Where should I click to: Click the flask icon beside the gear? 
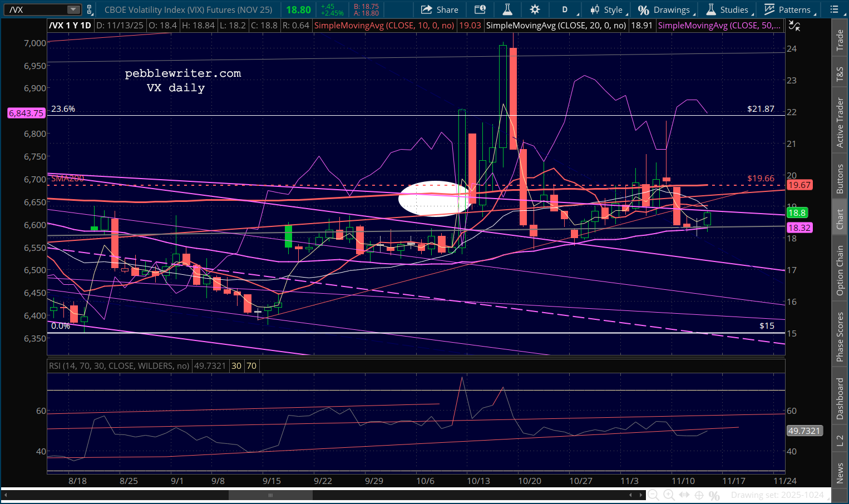[507, 9]
